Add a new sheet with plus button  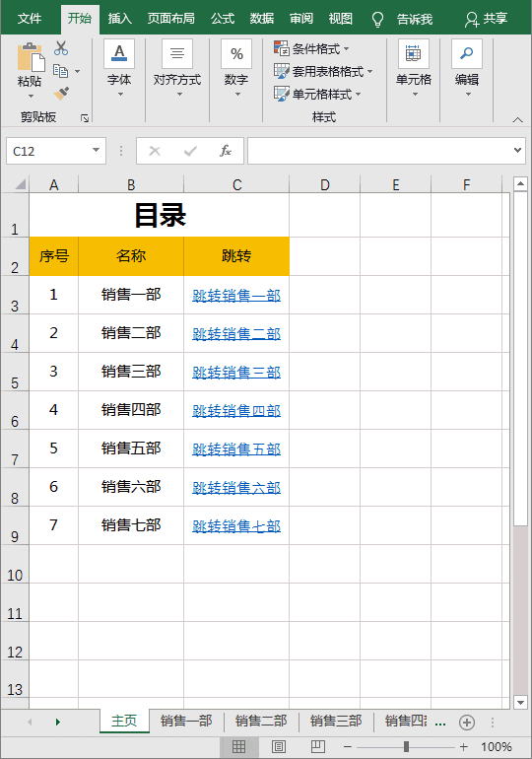(467, 723)
